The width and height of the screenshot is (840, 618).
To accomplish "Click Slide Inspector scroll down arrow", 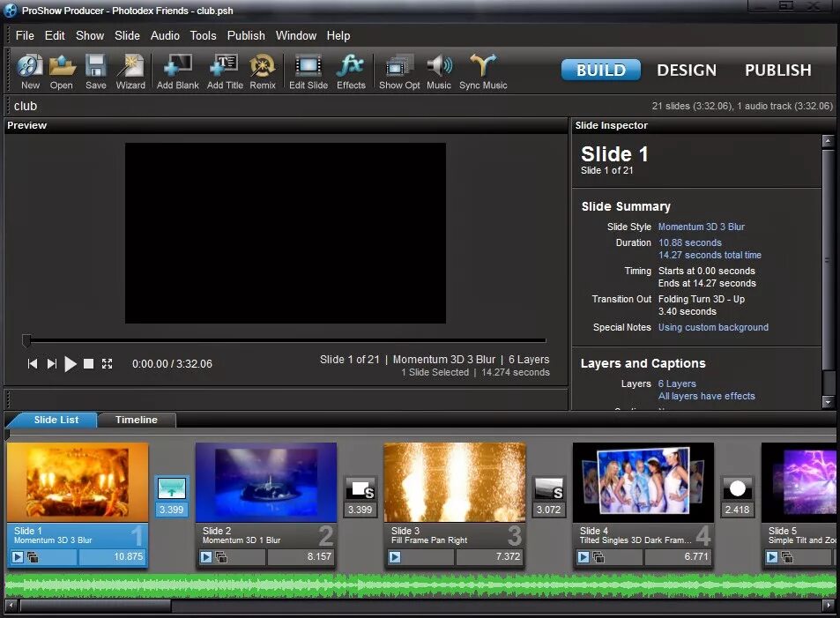I will pos(828,402).
